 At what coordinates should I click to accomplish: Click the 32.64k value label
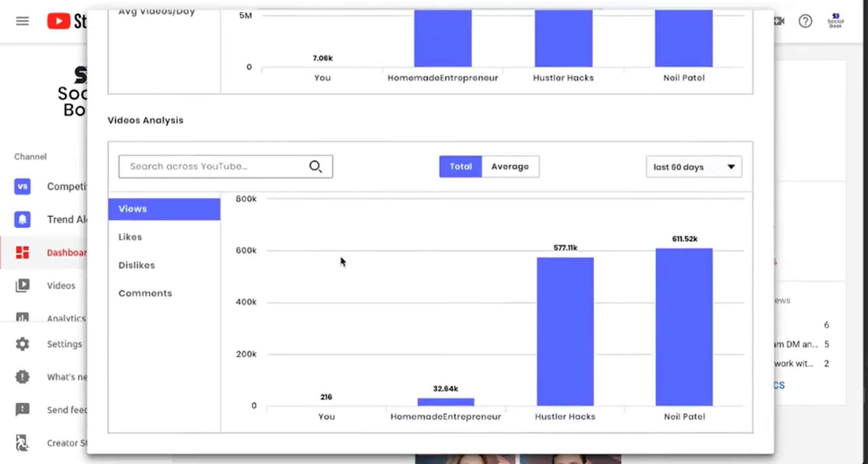(x=445, y=389)
